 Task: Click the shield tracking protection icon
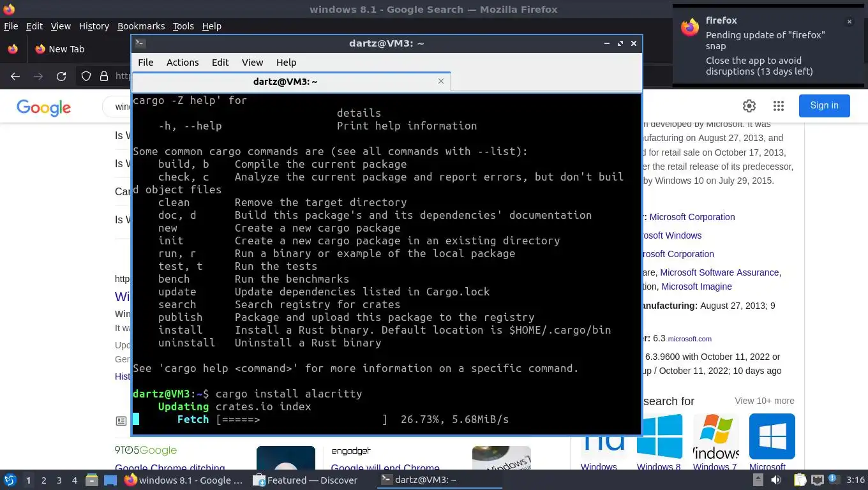(x=86, y=77)
